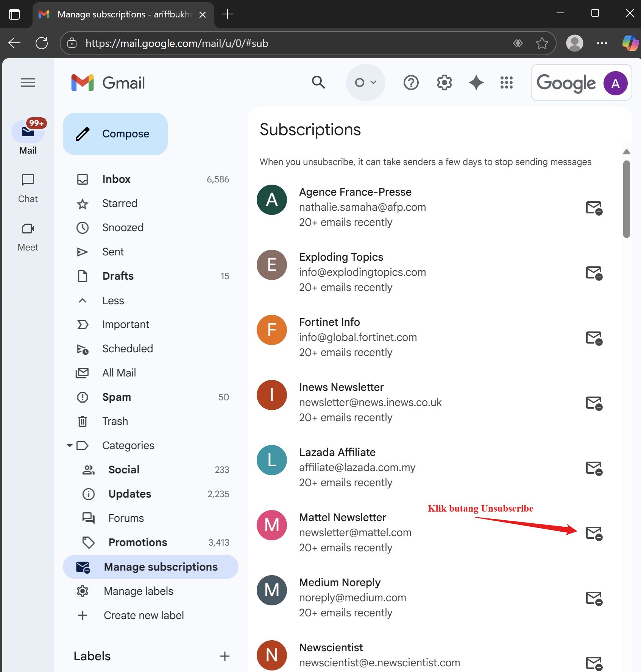Unsubscribe from Lazada Affiliate emails
This screenshot has height=672, width=641.
coord(594,468)
